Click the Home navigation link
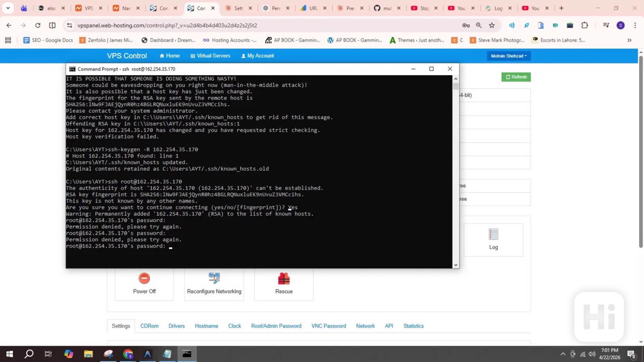The image size is (644, 362). (170, 56)
